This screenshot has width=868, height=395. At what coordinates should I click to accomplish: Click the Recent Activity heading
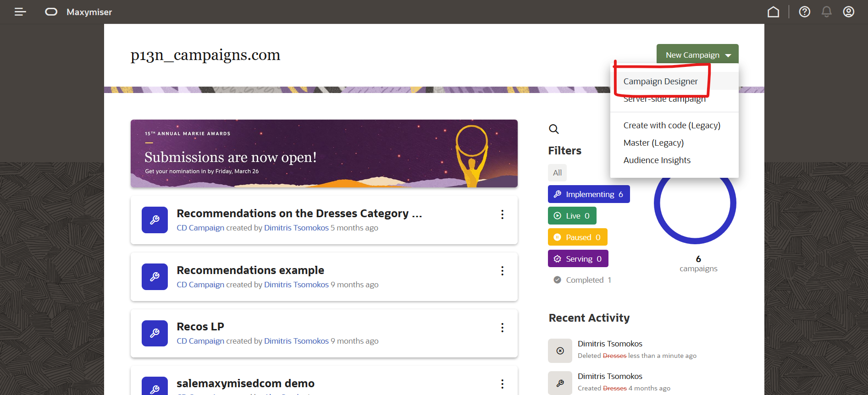click(589, 318)
